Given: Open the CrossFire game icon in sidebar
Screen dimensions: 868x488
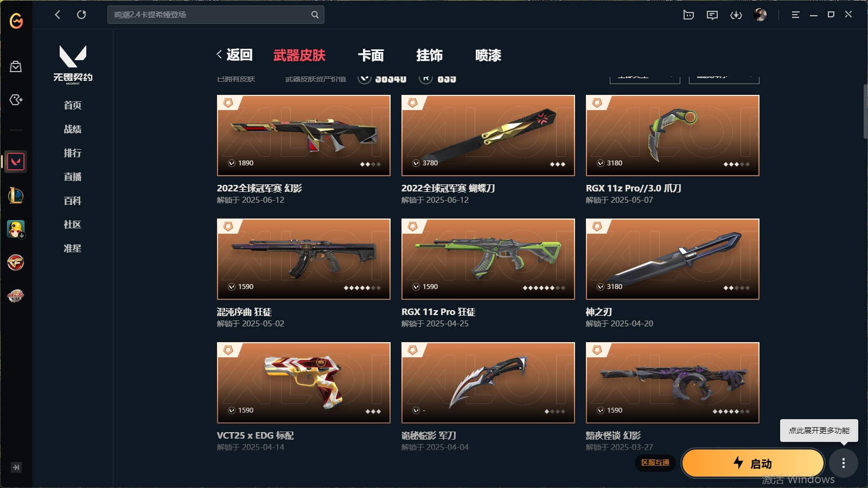Looking at the screenshot, I should pos(16,262).
